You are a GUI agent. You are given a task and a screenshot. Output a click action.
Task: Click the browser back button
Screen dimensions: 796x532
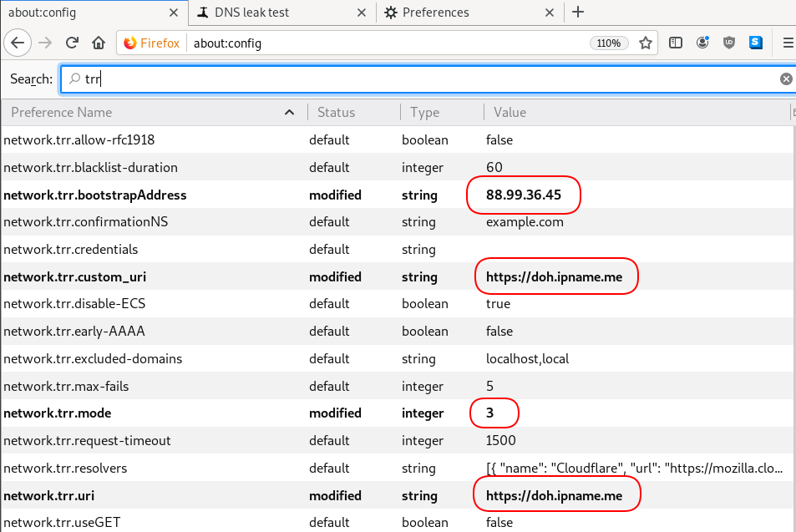click(18, 43)
